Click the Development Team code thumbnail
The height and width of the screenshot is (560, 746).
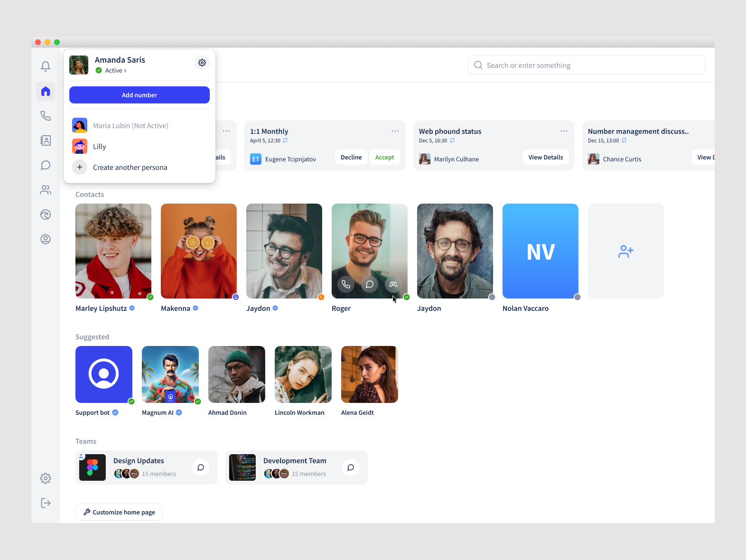pyautogui.click(x=242, y=467)
